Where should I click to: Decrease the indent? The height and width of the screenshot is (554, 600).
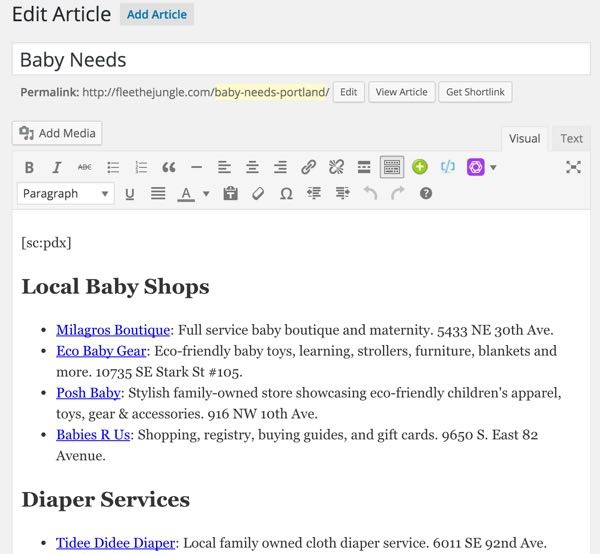pos(314,194)
